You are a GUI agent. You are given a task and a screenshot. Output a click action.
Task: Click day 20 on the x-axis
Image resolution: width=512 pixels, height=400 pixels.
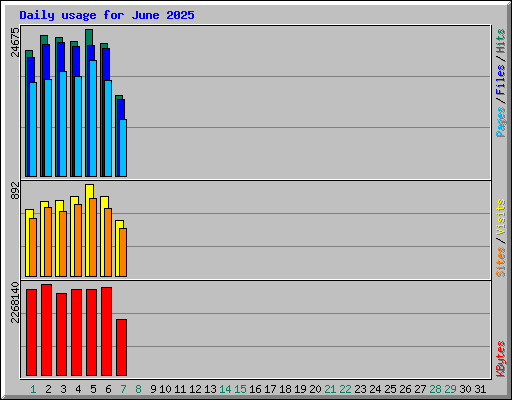(x=315, y=389)
